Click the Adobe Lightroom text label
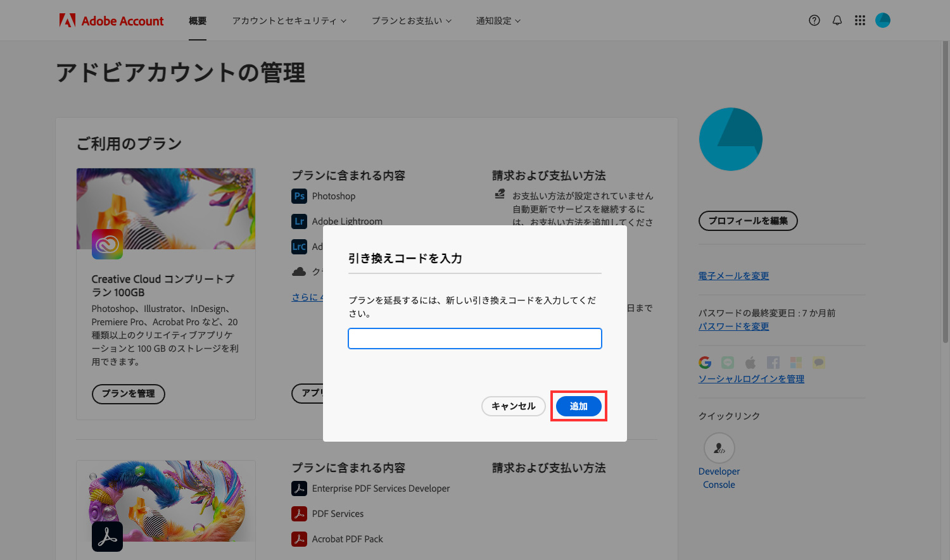This screenshot has height=560, width=950. (x=347, y=221)
